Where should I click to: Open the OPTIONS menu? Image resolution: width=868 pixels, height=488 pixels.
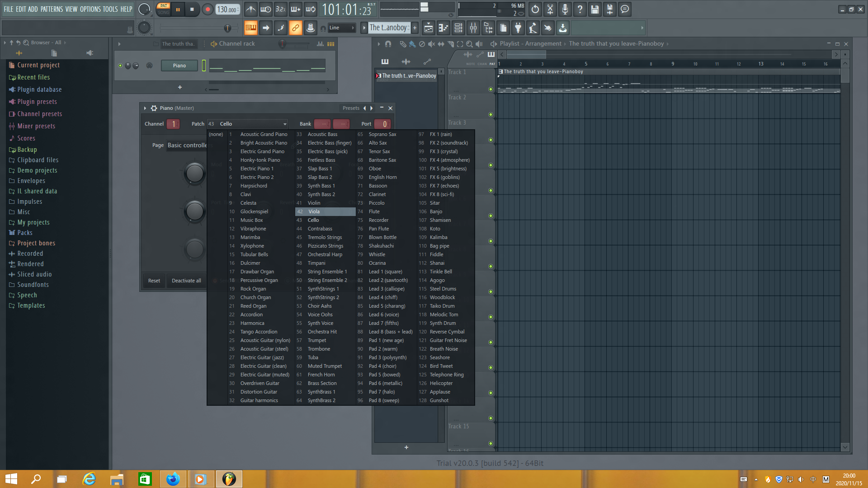pos(90,9)
